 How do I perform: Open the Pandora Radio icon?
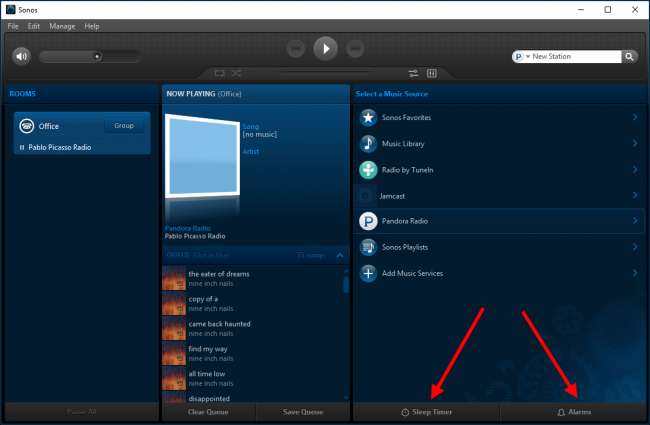point(368,221)
